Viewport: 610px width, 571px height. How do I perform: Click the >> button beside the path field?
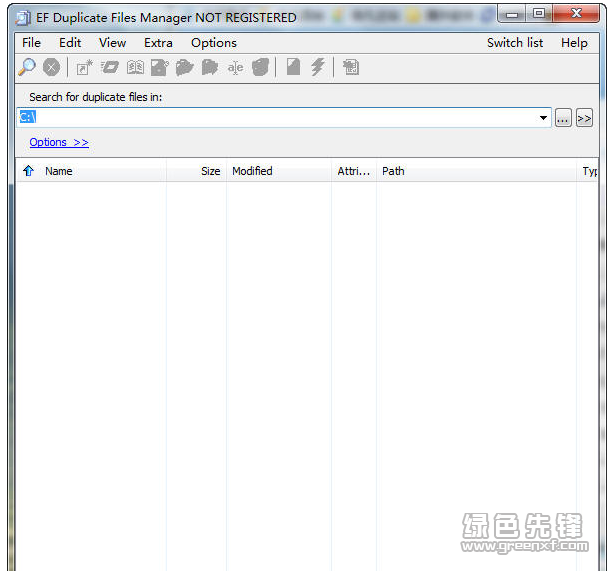[x=584, y=118]
